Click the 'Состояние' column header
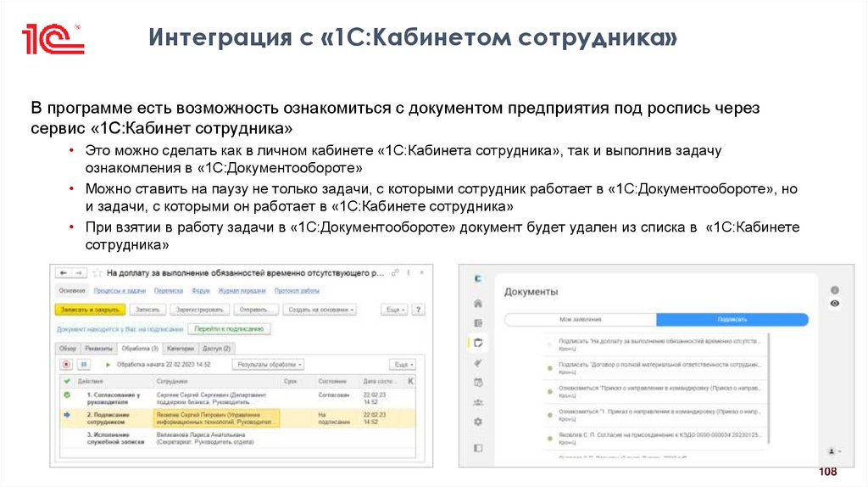 coord(332,381)
